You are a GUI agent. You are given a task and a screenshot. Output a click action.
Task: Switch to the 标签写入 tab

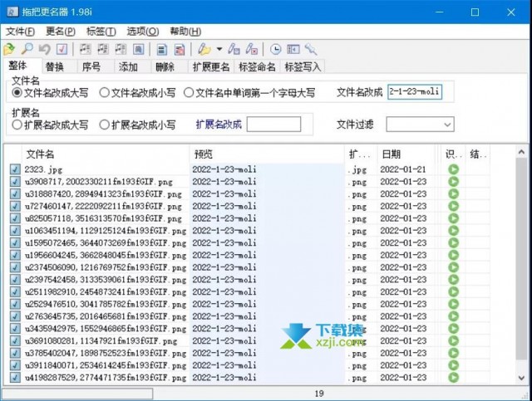pyautogui.click(x=303, y=66)
